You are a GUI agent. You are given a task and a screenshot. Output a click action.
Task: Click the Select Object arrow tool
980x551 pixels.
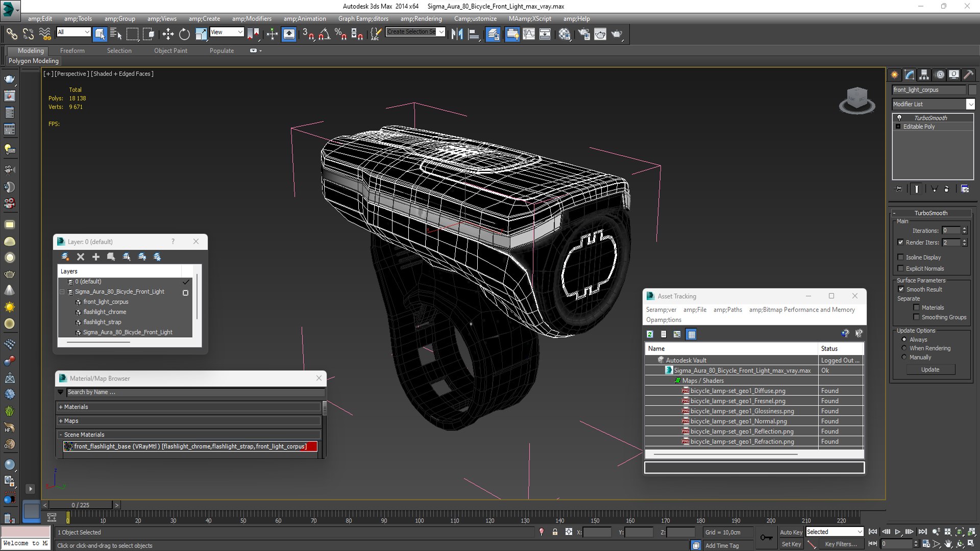100,34
